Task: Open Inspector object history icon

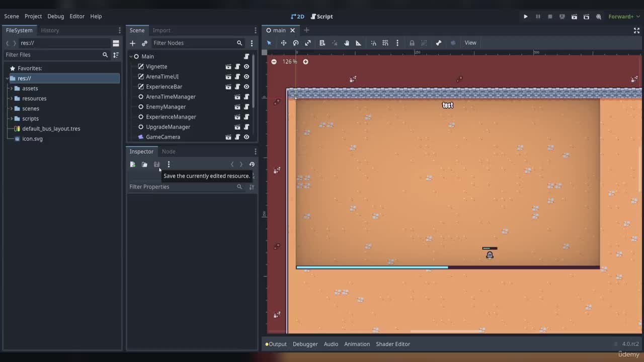Action: click(252, 164)
